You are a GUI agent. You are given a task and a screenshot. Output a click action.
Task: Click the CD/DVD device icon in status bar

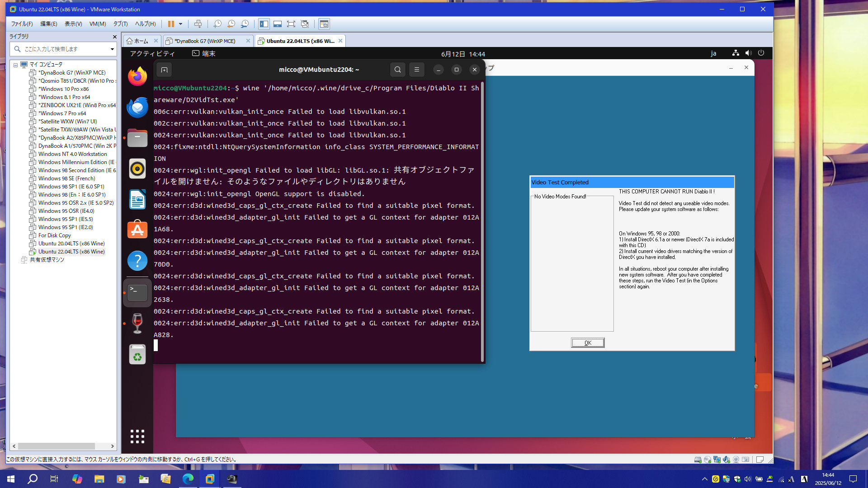[708, 460]
